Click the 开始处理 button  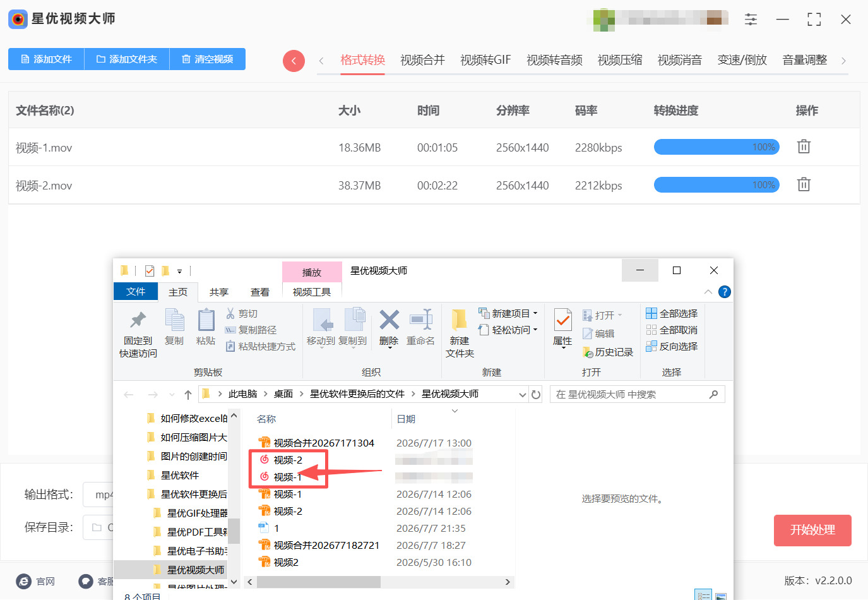point(812,530)
